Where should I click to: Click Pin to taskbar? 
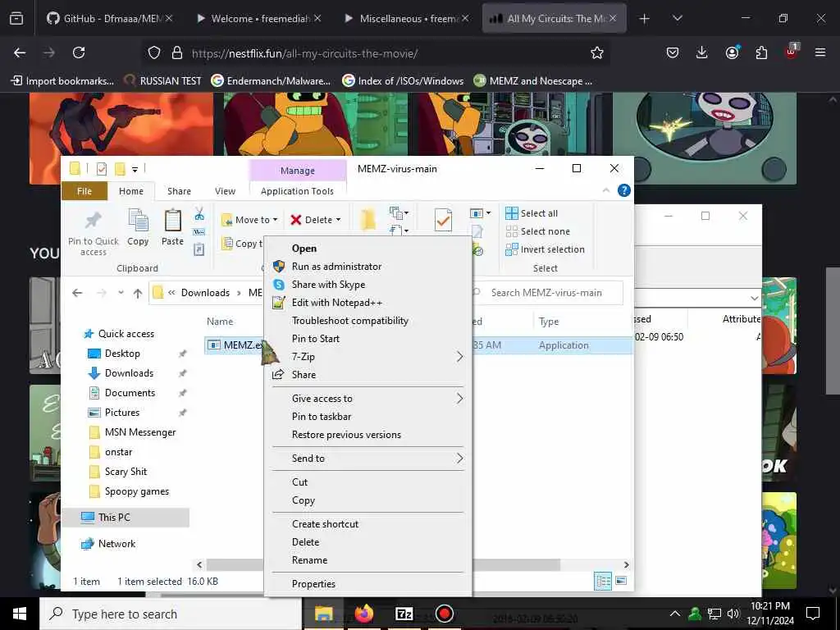(x=322, y=417)
